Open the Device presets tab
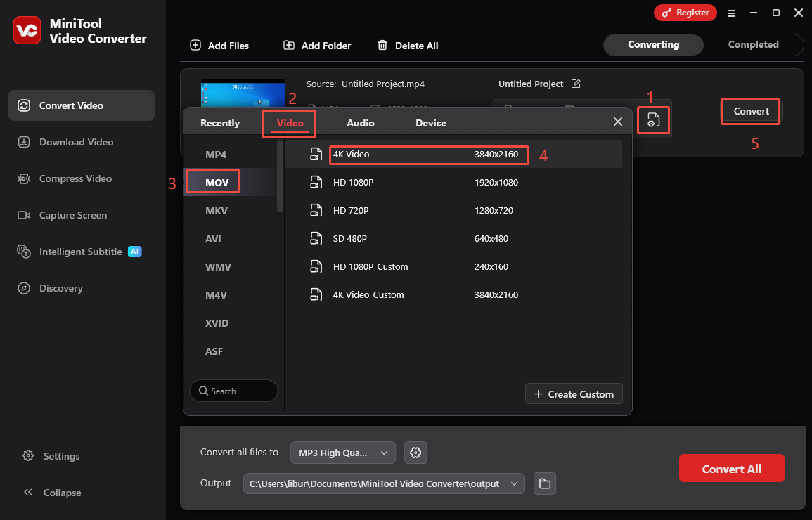The height and width of the screenshot is (520, 812). [x=430, y=122]
